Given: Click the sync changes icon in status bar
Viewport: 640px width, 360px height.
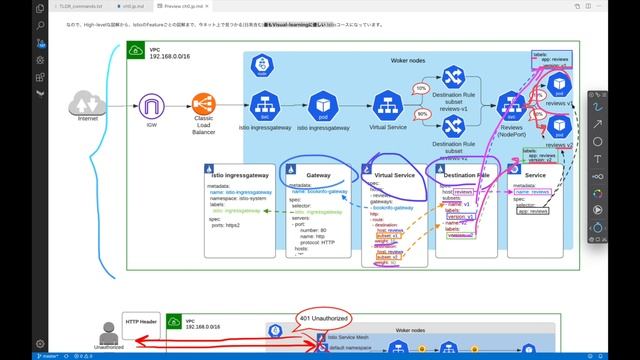Looking at the screenshot, I should coord(66,356).
